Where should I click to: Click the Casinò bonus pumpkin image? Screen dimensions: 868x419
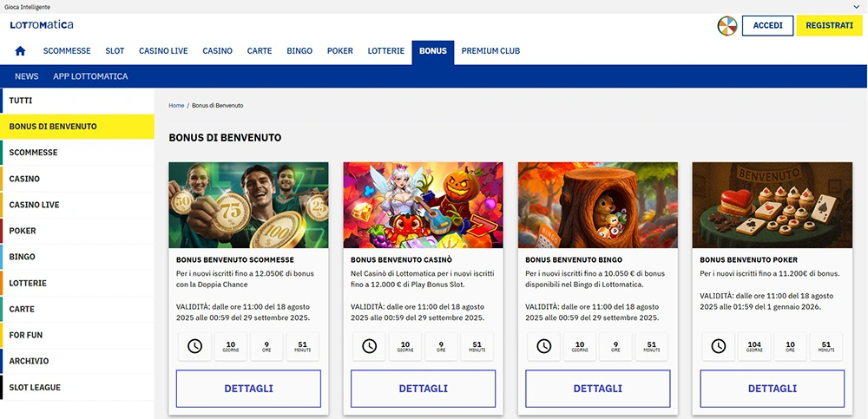tap(424, 205)
